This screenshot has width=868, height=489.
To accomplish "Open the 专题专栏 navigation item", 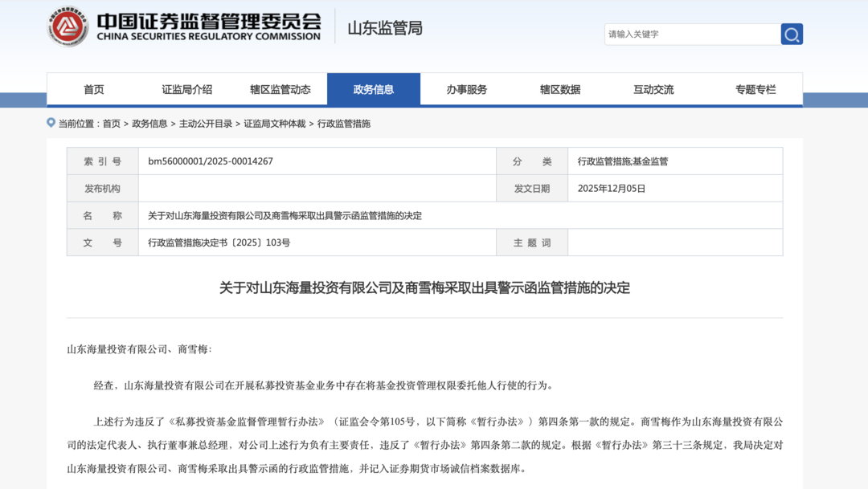I will pyautogui.click(x=755, y=89).
